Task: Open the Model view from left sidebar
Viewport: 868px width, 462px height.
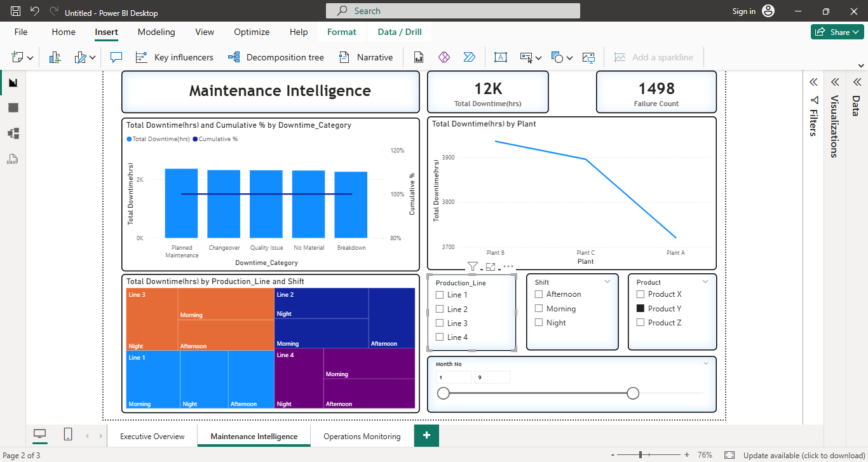Action: pos(13,133)
